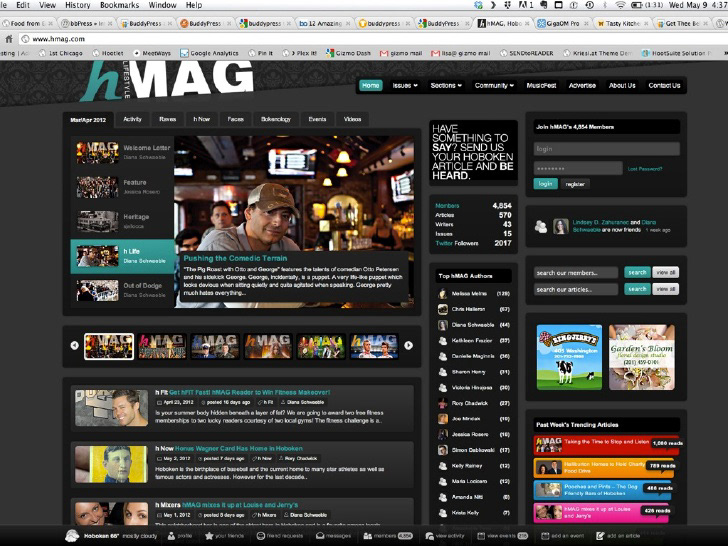This screenshot has height=546, width=728.
Task: Switch to GigaOM Pro browser tab
Action: pos(561,23)
